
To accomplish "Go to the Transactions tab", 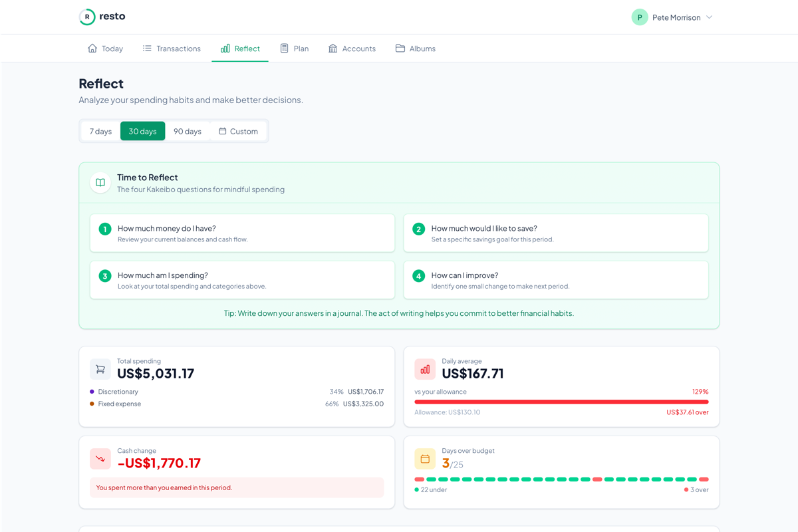I will (x=172, y=49).
